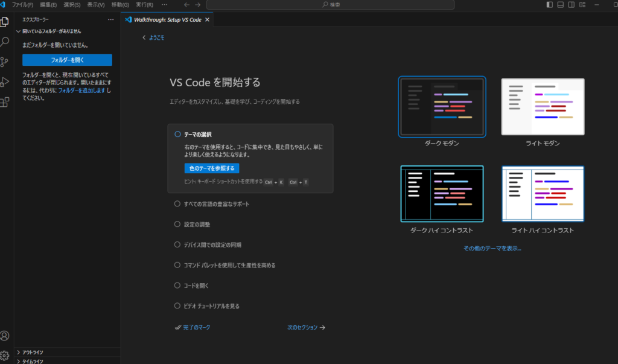Click the Accounts icon in activity bar
This screenshot has height=364, width=618.
[x=5, y=336]
